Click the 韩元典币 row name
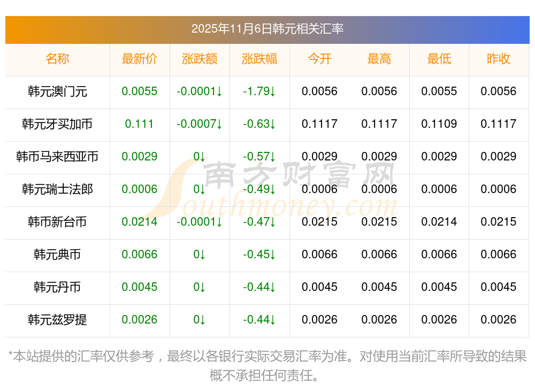This screenshot has width=535, height=392. point(57,255)
